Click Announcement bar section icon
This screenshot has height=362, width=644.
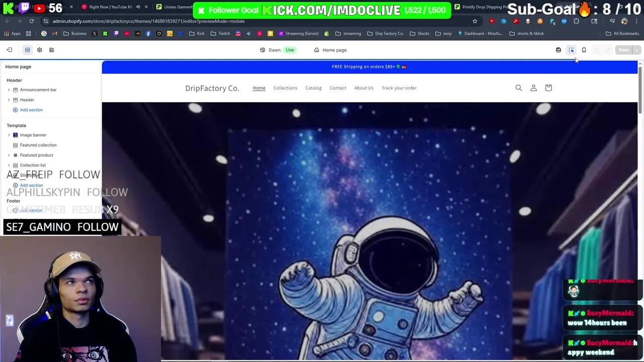coord(15,89)
